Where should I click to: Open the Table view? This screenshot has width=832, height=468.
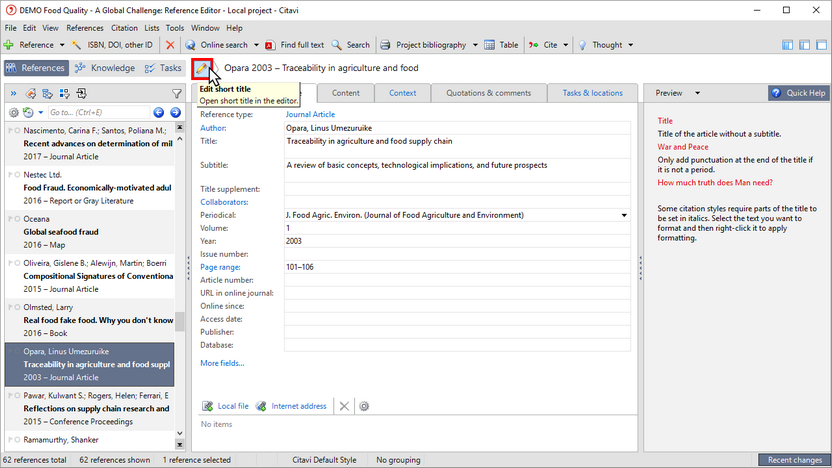point(501,45)
